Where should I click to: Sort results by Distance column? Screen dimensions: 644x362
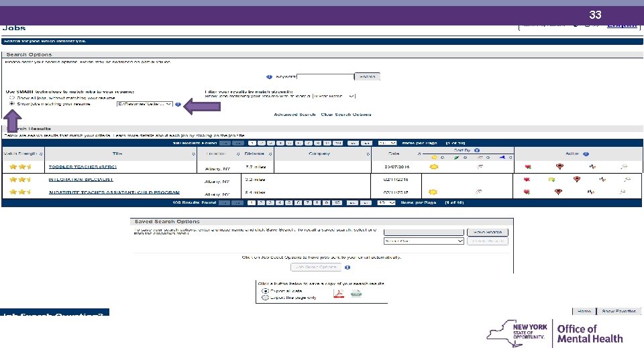tap(255, 154)
